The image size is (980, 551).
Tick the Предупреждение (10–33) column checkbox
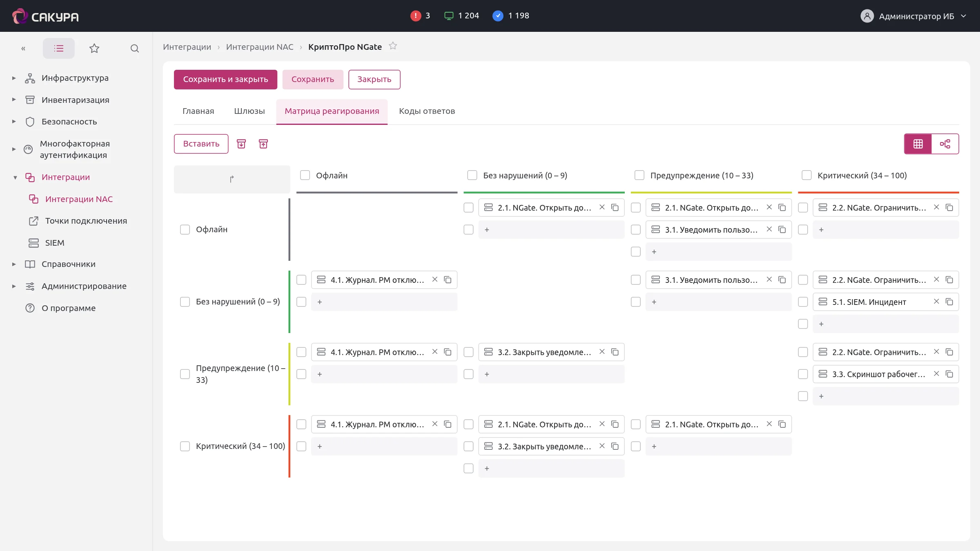pos(639,175)
